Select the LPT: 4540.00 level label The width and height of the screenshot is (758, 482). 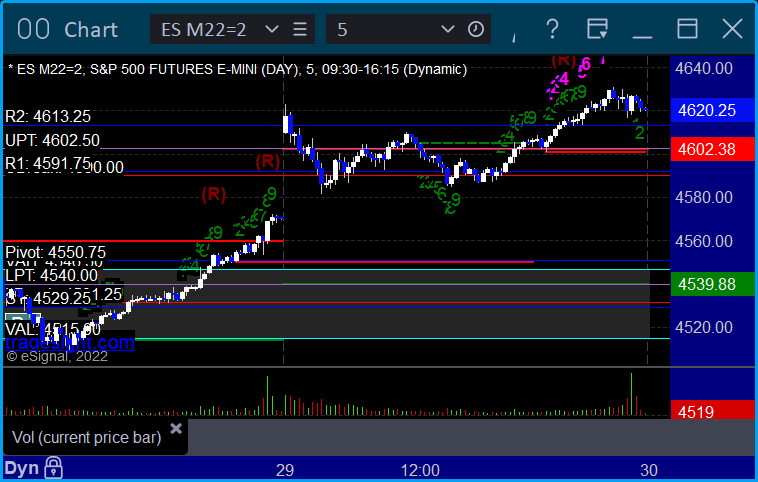51,276
